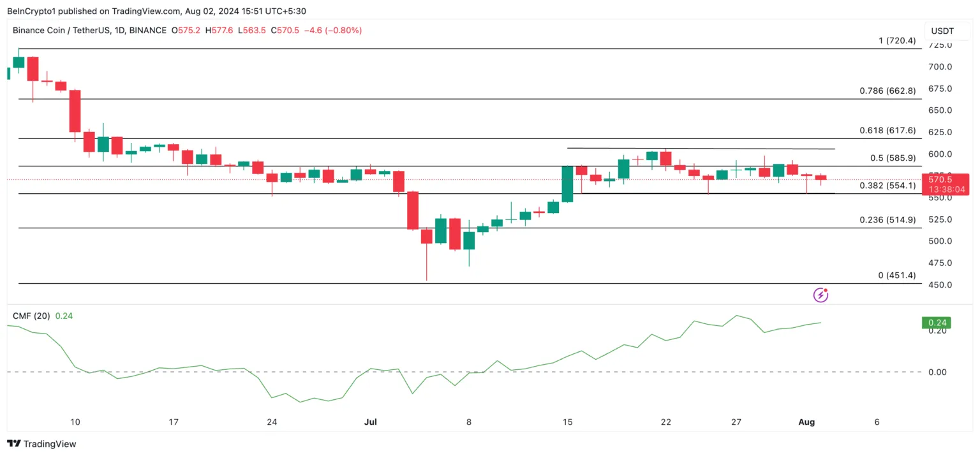Click the 0.24 CMF value badge on the axis

click(x=937, y=323)
